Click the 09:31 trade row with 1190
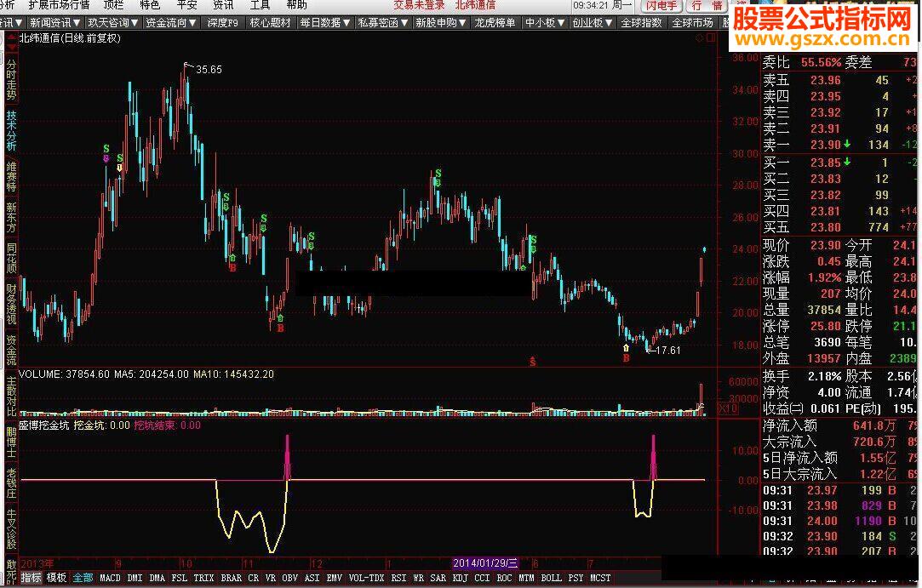The image size is (922, 588). [839, 521]
